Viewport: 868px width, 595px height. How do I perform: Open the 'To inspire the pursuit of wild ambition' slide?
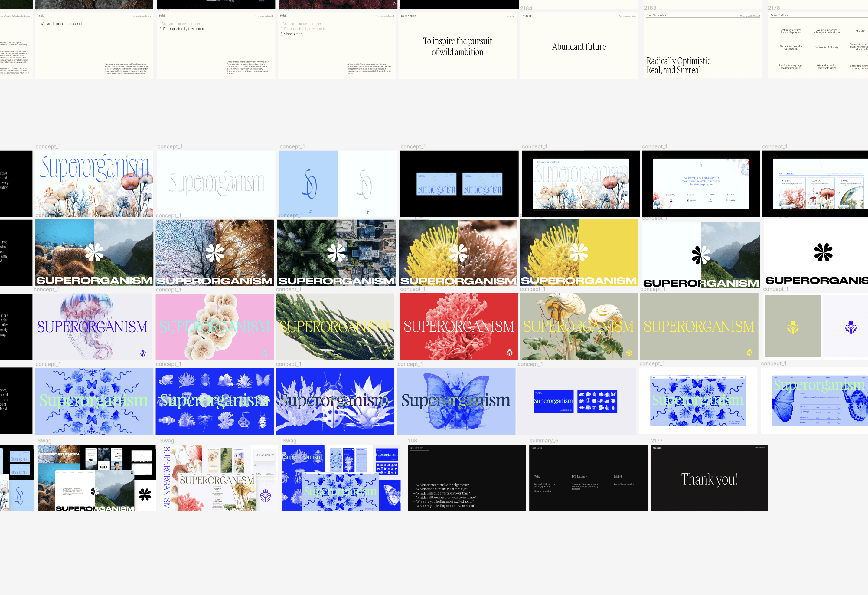click(x=458, y=47)
